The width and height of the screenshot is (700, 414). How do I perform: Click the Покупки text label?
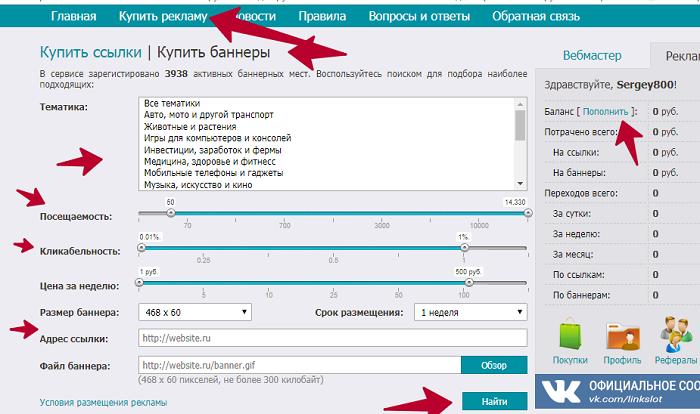(x=570, y=360)
